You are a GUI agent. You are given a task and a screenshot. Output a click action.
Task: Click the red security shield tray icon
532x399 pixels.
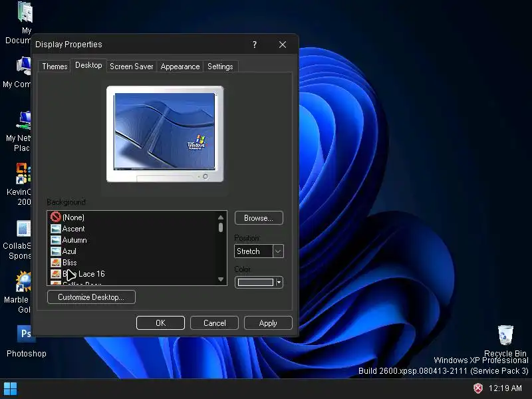click(478, 388)
